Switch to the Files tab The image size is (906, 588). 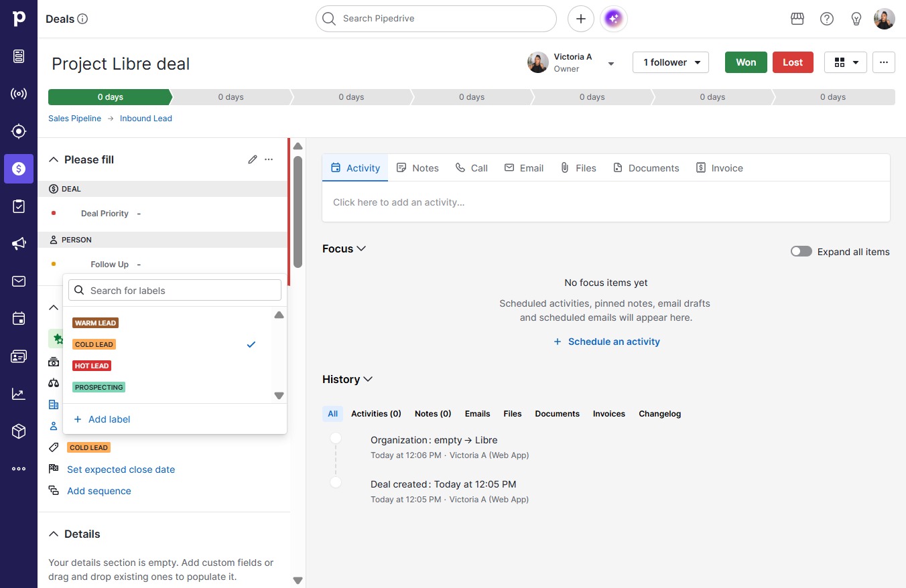pyautogui.click(x=578, y=167)
